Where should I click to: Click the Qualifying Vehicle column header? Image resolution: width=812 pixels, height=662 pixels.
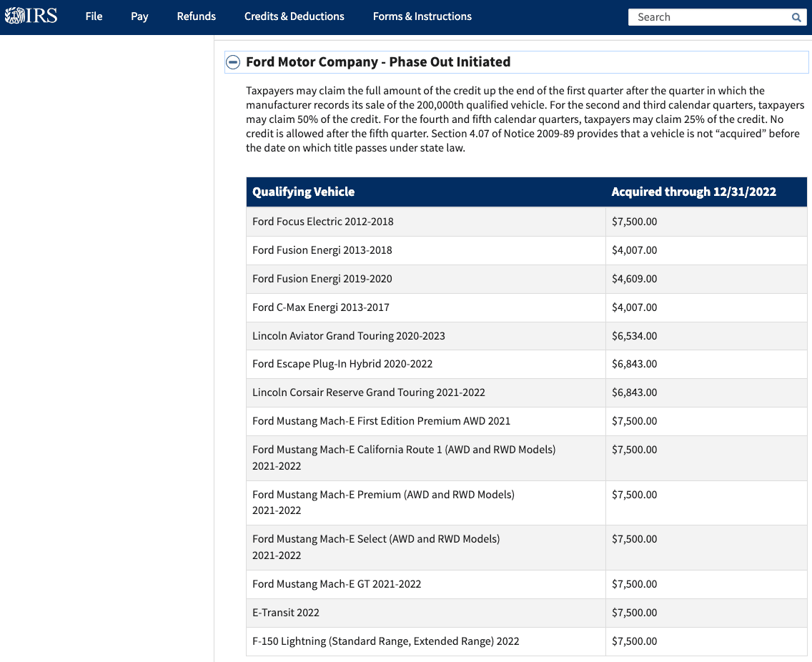point(303,192)
